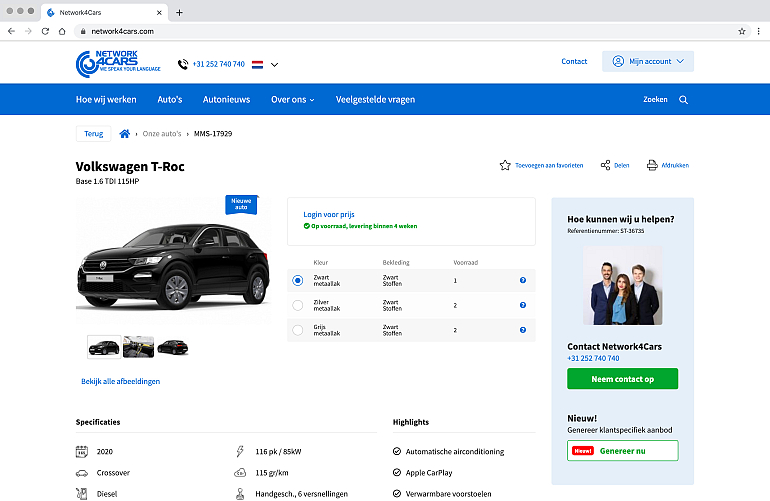The height and width of the screenshot is (501, 770).
Task: Click the Genereer nu button
Action: coord(622,450)
